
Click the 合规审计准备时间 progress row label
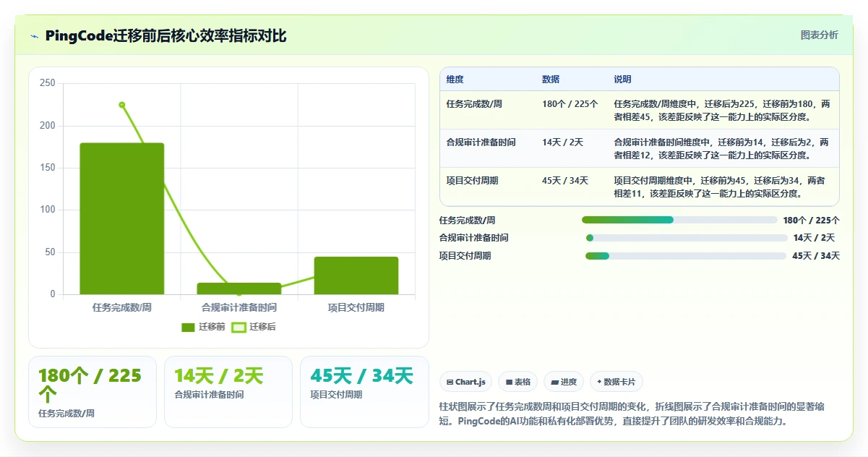point(474,238)
